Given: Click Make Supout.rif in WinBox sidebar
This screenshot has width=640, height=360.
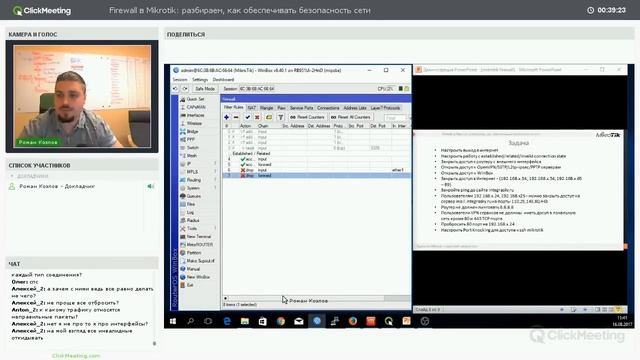Looking at the screenshot, I should (x=198, y=260).
